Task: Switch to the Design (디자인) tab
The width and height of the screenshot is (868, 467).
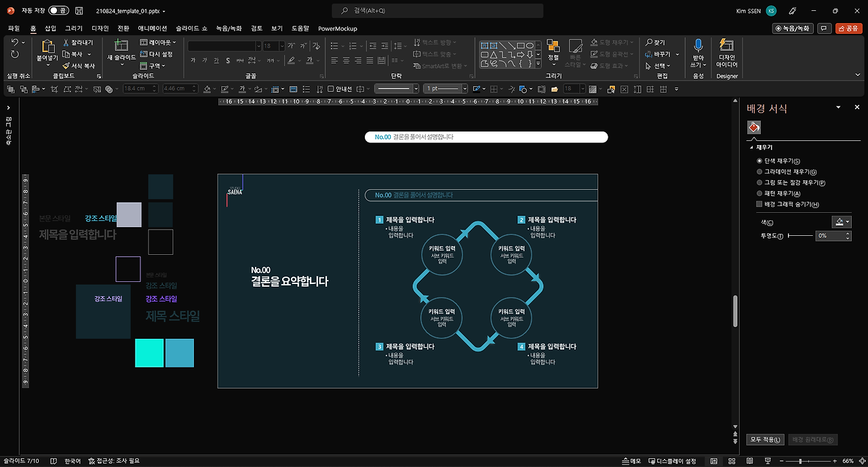Action: 100,28
